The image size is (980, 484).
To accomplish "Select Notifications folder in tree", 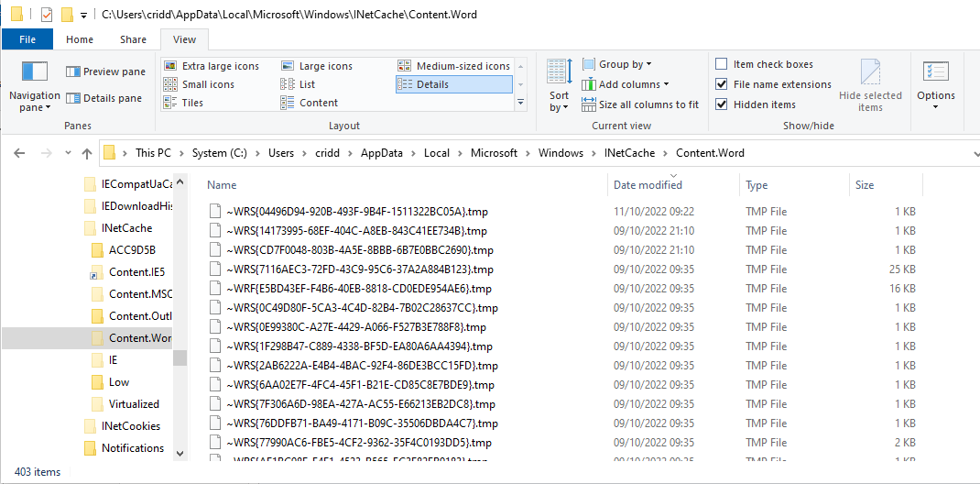I will [124, 447].
